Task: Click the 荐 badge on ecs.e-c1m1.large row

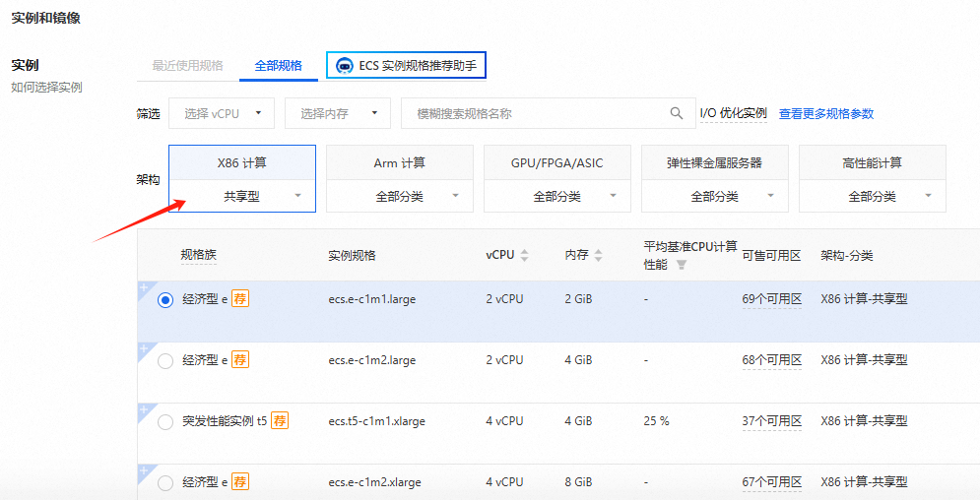Action: point(240,299)
